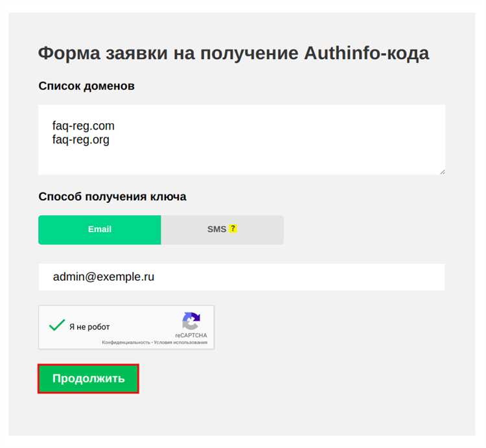Click the reCAPTCHA text under the logo
This screenshot has width=486, height=448.
coord(191,335)
